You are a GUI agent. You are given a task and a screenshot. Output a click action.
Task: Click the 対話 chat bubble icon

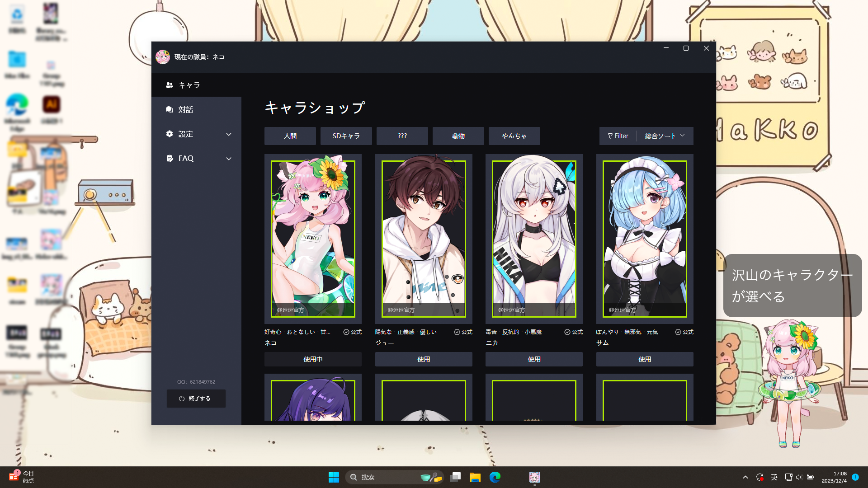click(x=170, y=110)
